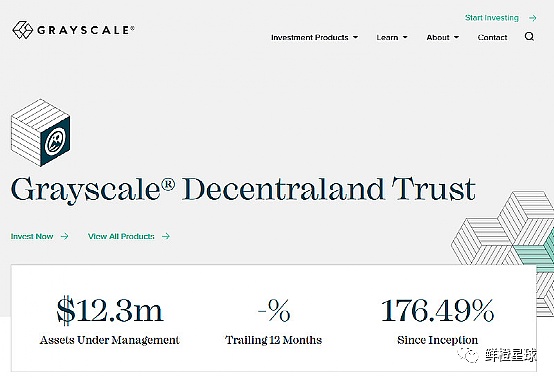Click the $12.3m Assets Under Management figure
Image resolution: width=554 pixels, height=379 pixels.
(x=110, y=310)
